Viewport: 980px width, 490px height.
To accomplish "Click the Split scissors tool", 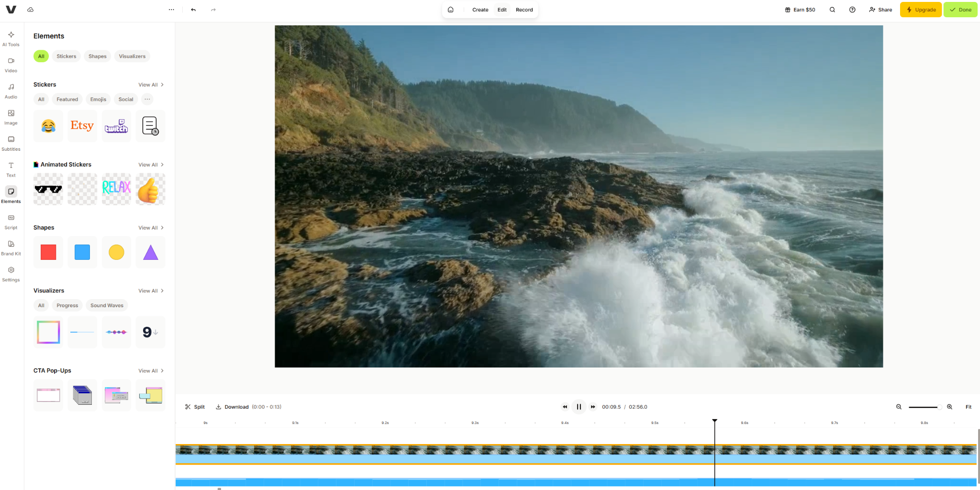I will [195, 407].
